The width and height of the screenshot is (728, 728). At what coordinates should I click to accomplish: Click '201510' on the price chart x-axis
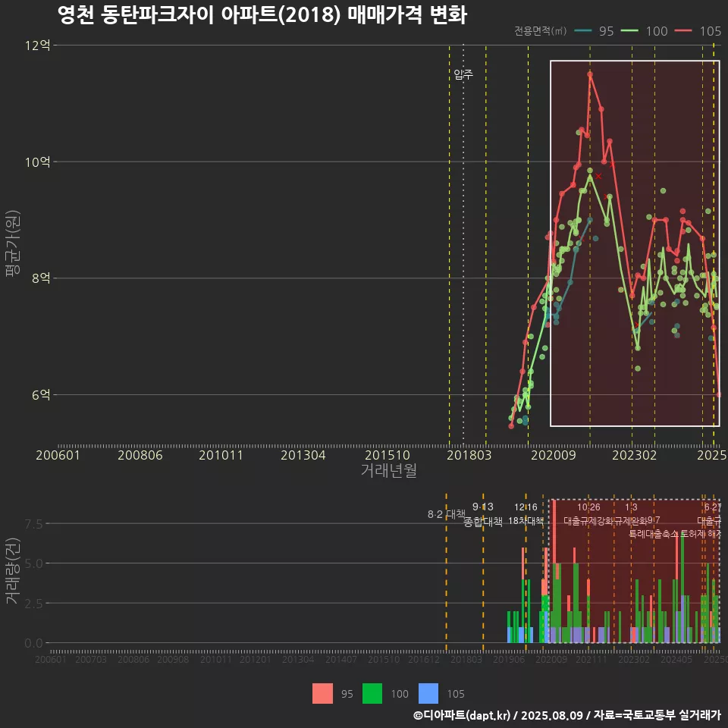pos(388,455)
